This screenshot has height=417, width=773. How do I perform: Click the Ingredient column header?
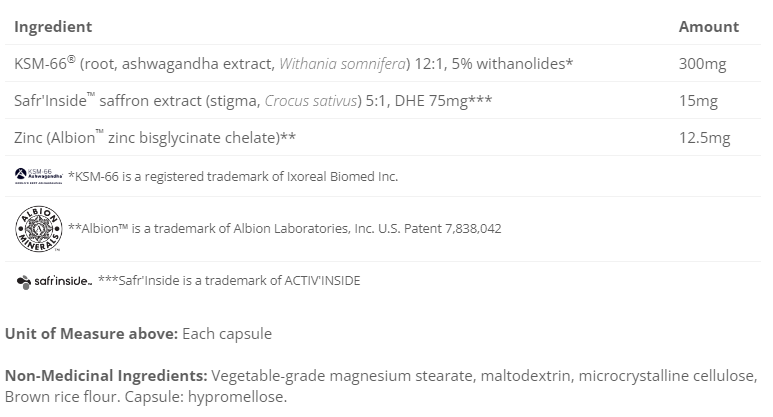53,27
